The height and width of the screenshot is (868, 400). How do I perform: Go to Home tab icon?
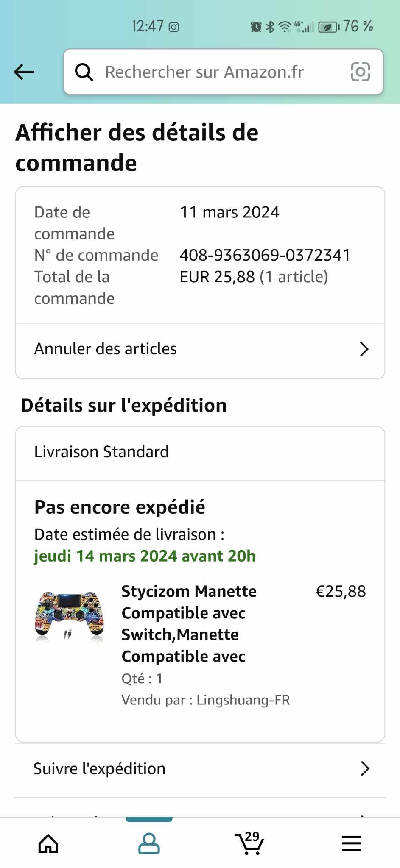(x=48, y=843)
